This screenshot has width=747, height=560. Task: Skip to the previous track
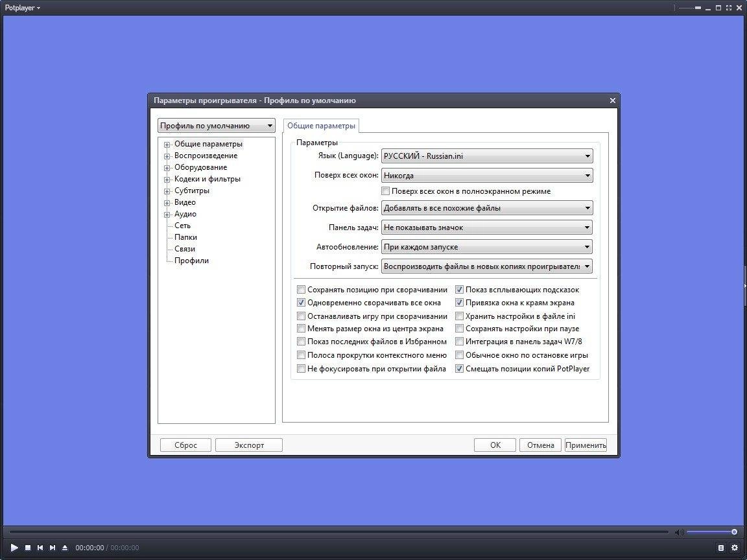coord(40,548)
